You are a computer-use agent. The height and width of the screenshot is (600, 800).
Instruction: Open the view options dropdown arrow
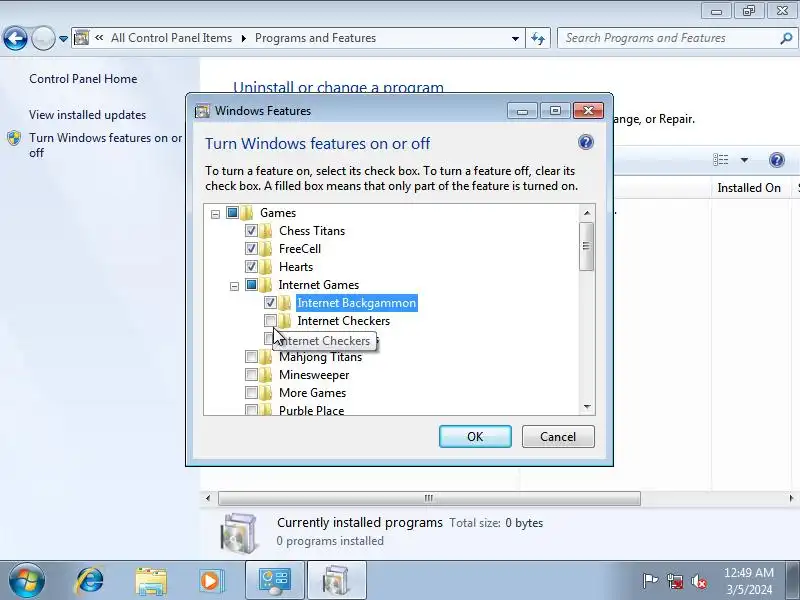[744, 160]
